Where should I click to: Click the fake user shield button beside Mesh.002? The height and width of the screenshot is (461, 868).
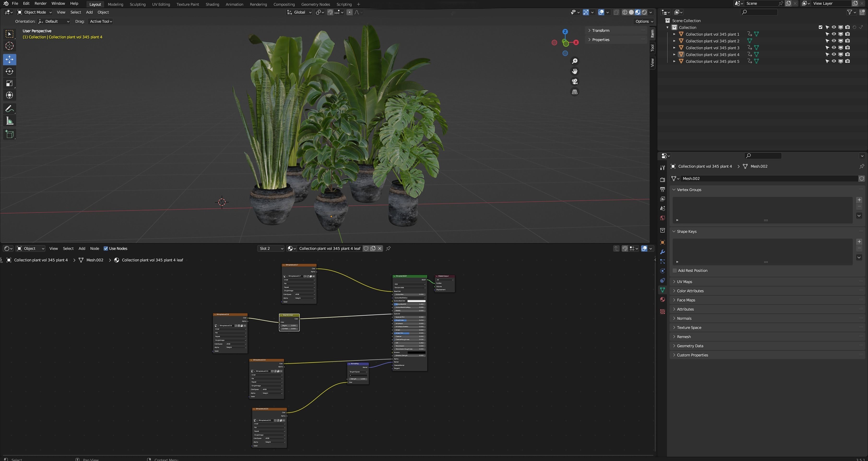[x=862, y=178]
